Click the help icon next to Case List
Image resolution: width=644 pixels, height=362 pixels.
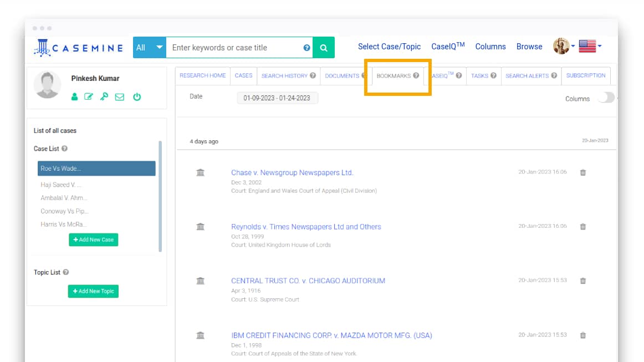(x=65, y=149)
